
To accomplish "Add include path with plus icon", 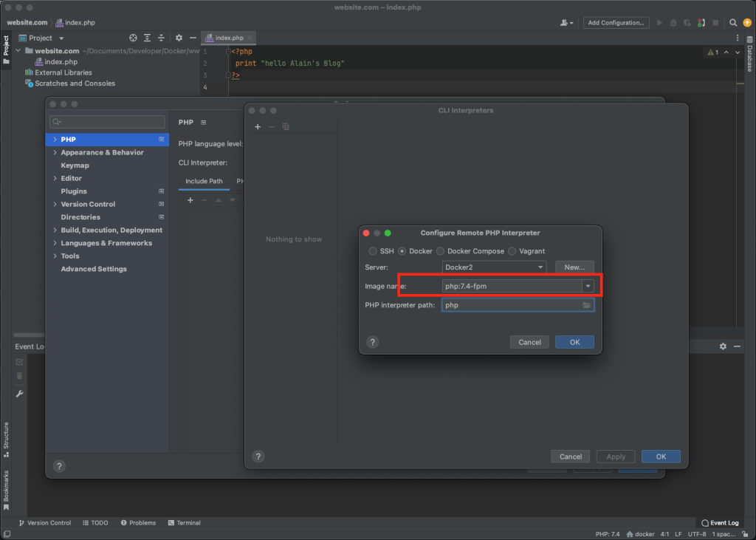I will click(190, 200).
